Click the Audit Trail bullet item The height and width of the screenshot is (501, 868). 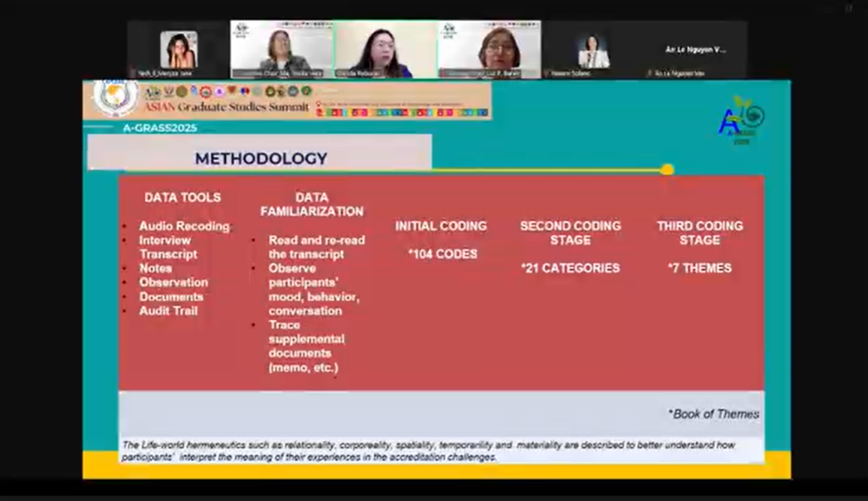(x=169, y=311)
